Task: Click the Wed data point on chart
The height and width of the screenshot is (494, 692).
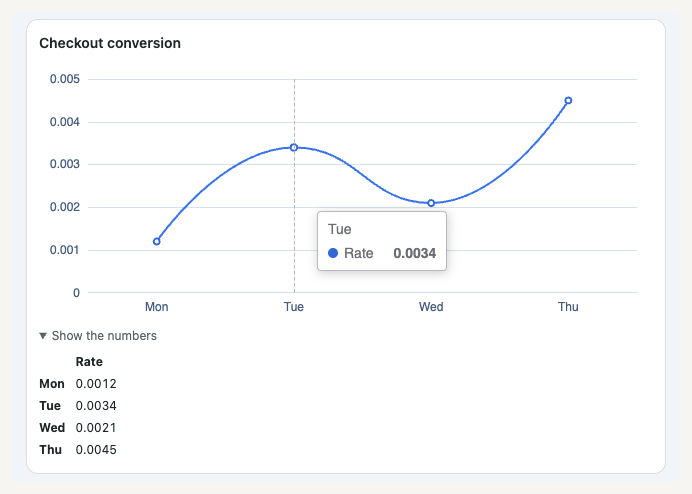Action: (x=431, y=203)
